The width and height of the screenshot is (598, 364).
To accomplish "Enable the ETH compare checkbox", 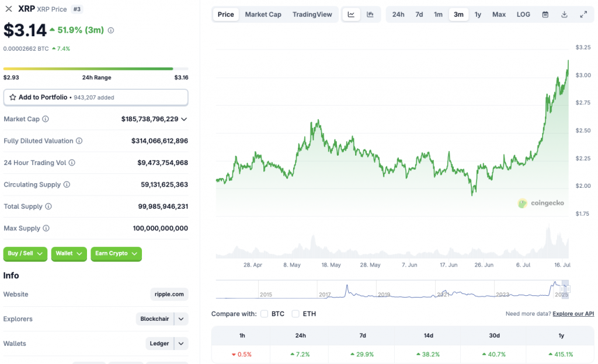I will (x=295, y=313).
